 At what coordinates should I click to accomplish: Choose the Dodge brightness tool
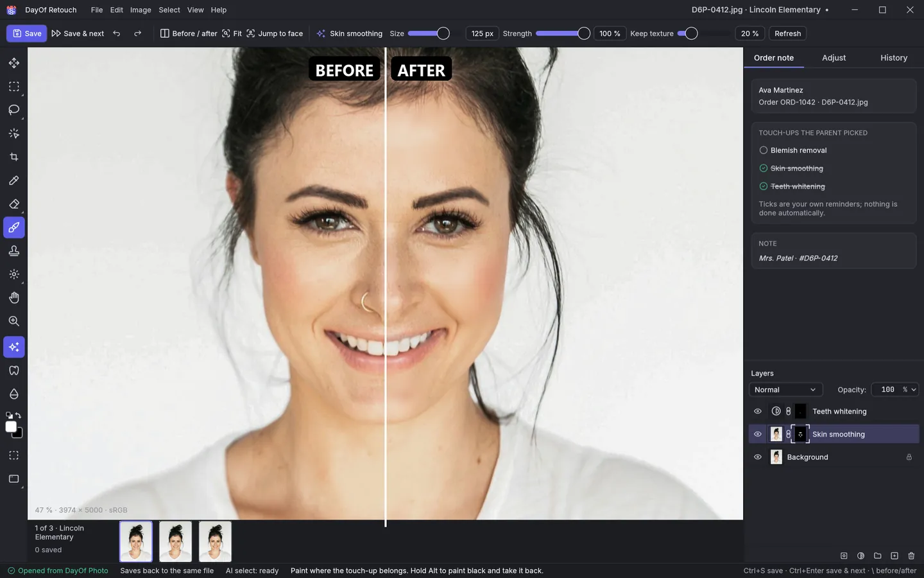(x=14, y=274)
